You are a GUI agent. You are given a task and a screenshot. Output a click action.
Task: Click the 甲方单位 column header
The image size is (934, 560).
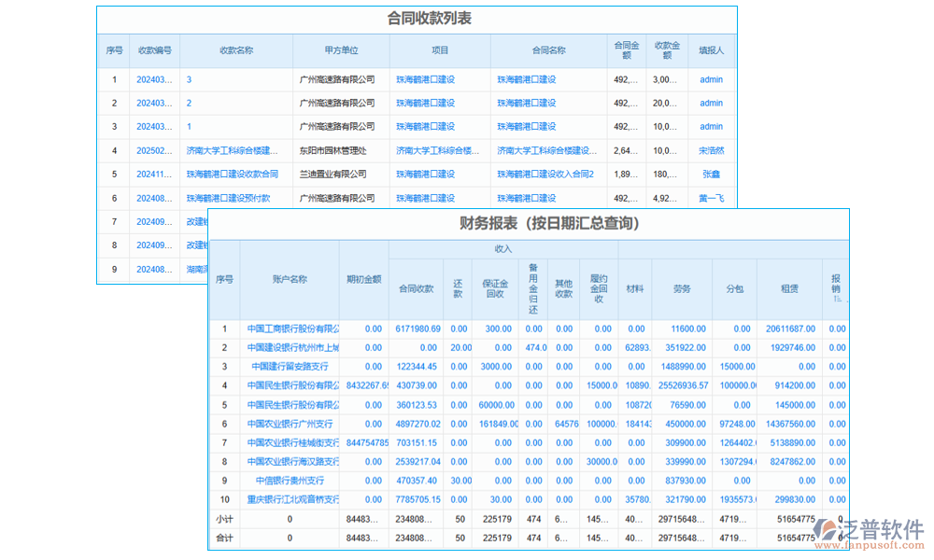341,50
